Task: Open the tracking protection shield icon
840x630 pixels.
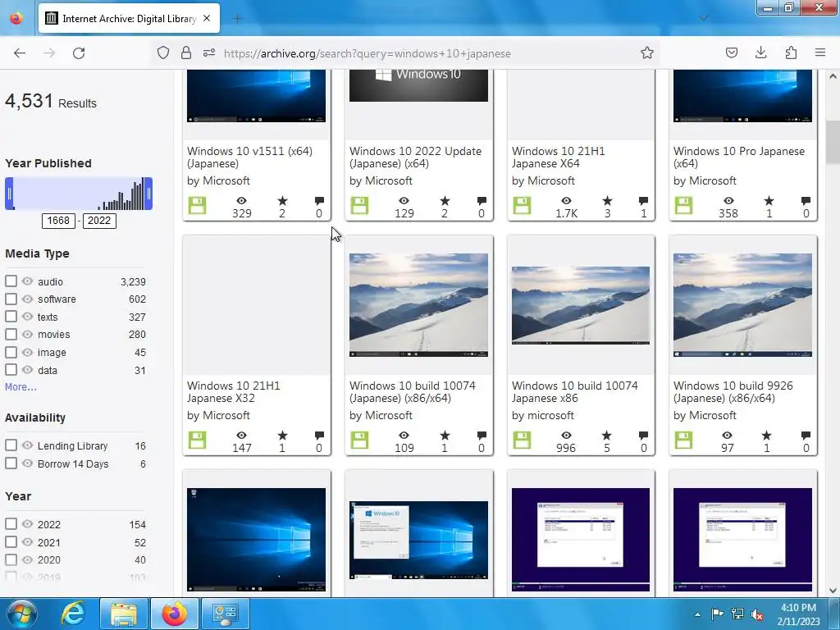Action: point(163,52)
